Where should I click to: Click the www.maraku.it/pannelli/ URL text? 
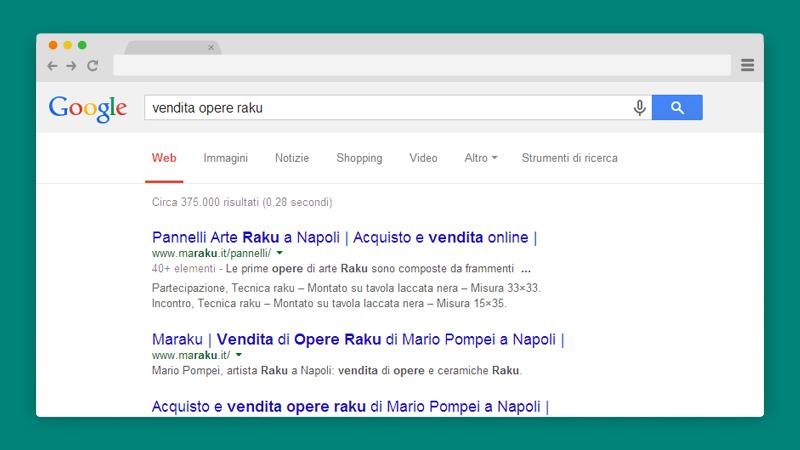click(x=212, y=253)
